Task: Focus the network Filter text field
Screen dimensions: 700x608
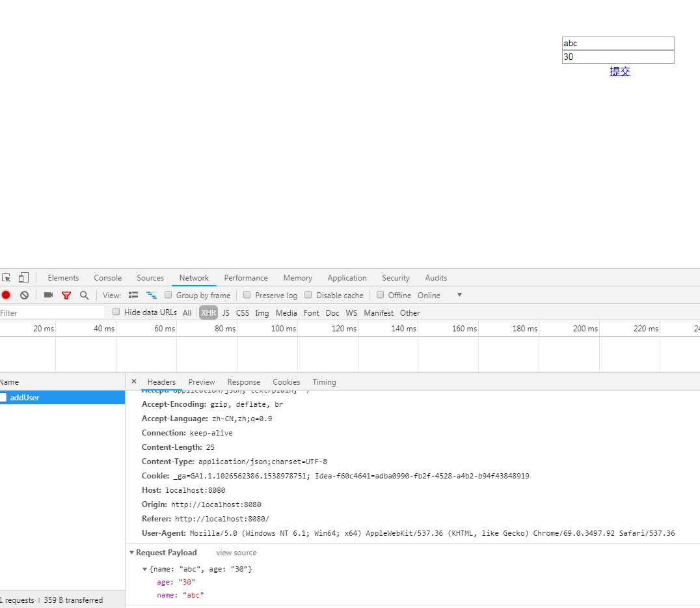Action: pos(52,312)
